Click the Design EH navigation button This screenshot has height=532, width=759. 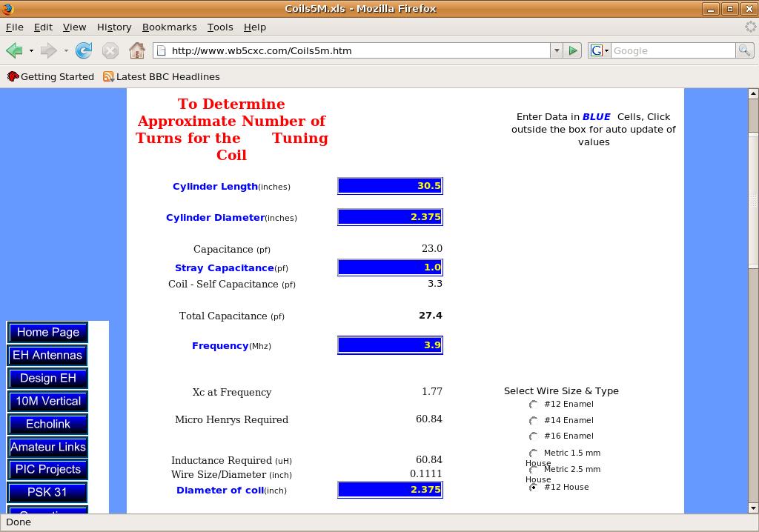[48, 378]
